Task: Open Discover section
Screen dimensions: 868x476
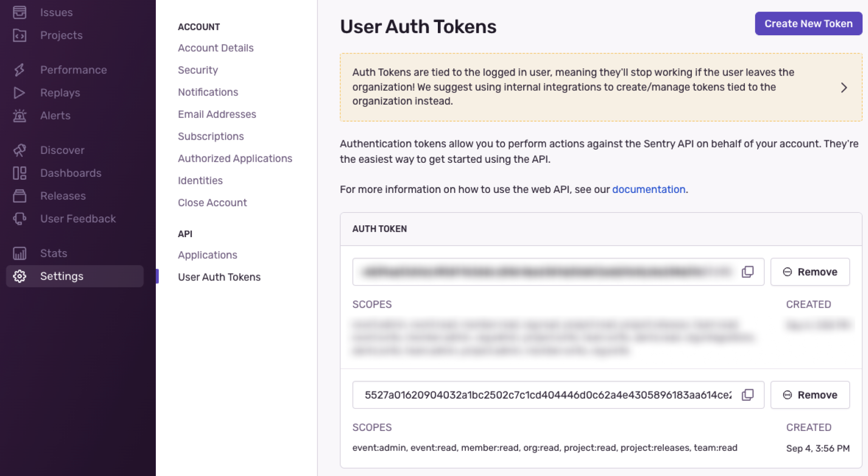Action: pos(62,150)
